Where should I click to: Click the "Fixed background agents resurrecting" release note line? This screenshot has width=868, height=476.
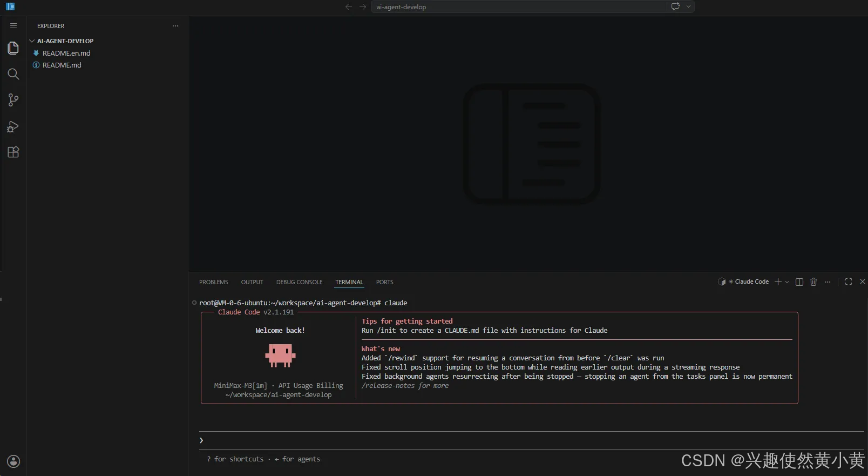(x=577, y=377)
